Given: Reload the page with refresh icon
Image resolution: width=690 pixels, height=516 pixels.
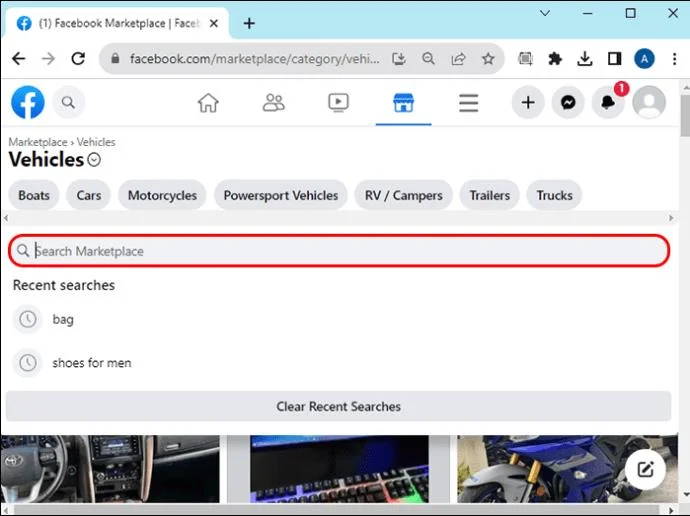Looking at the screenshot, I should pos(78,59).
